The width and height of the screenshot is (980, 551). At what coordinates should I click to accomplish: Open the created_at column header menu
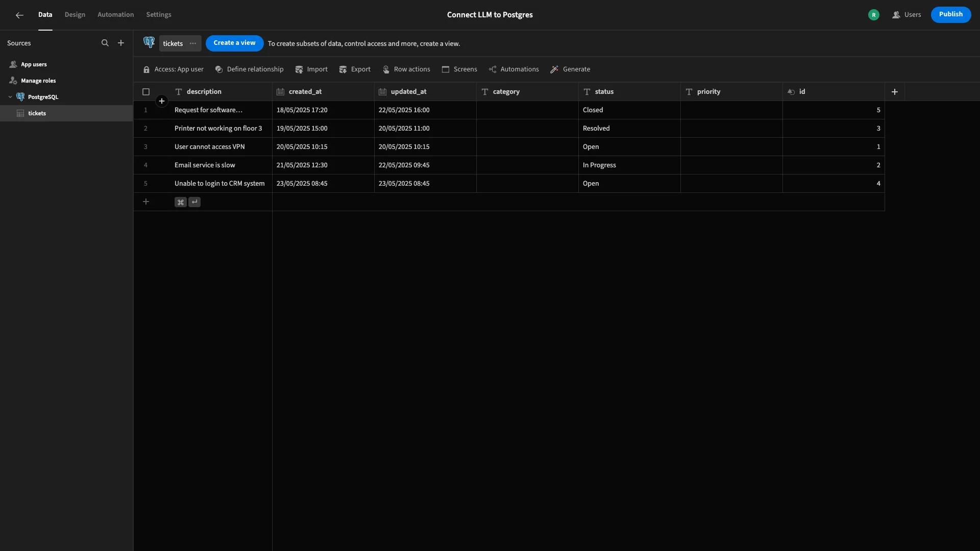tap(323, 92)
